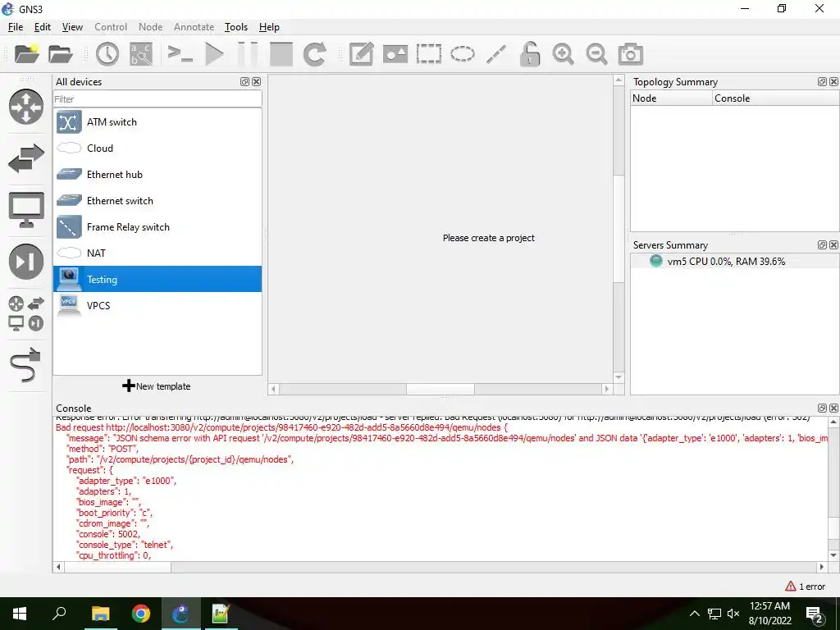
Task: Select the Draw ellipse tool
Action: pos(463,53)
